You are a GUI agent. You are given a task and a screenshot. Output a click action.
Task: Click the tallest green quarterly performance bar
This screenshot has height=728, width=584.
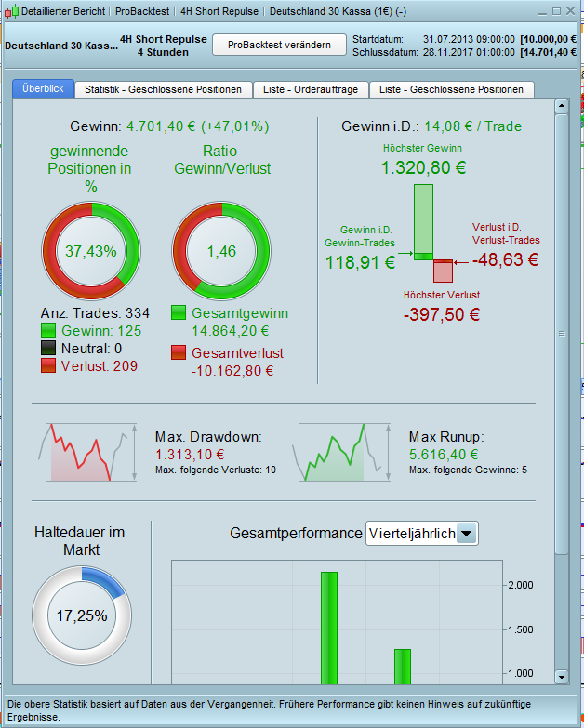(x=329, y=629)
